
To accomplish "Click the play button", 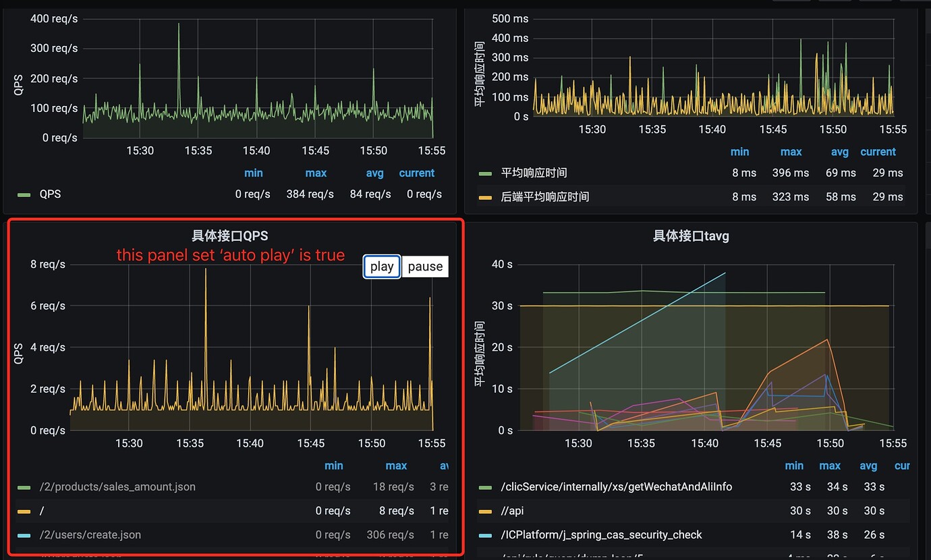I will click(382, 267).
